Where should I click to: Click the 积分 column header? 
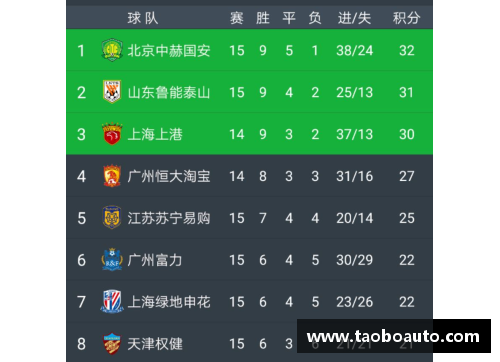click(406, 18)
